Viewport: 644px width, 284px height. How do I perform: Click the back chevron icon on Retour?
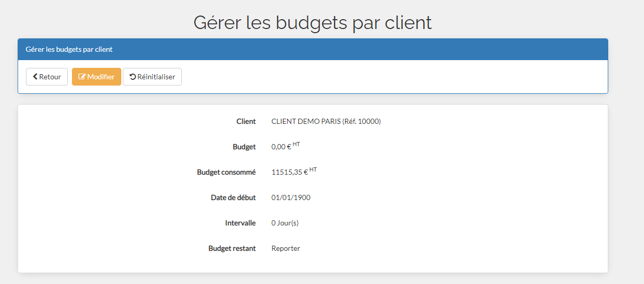35,77
